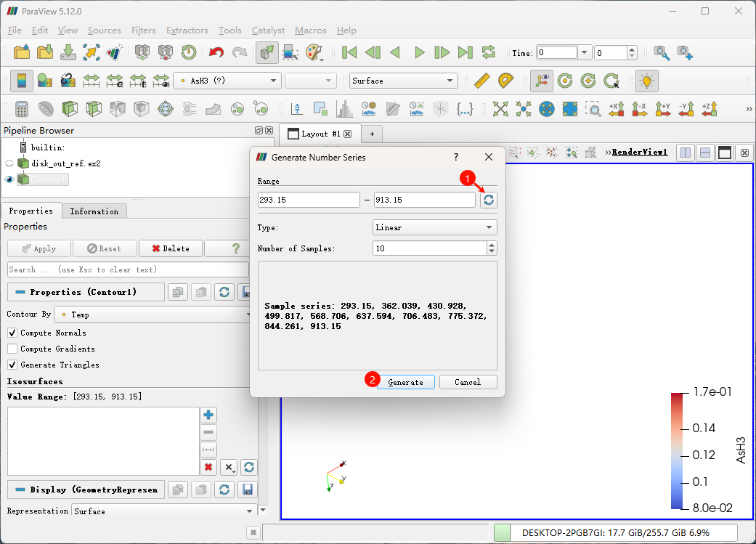
Task: Disable Generate Triangles checkbox
Action: click(12, 365)
